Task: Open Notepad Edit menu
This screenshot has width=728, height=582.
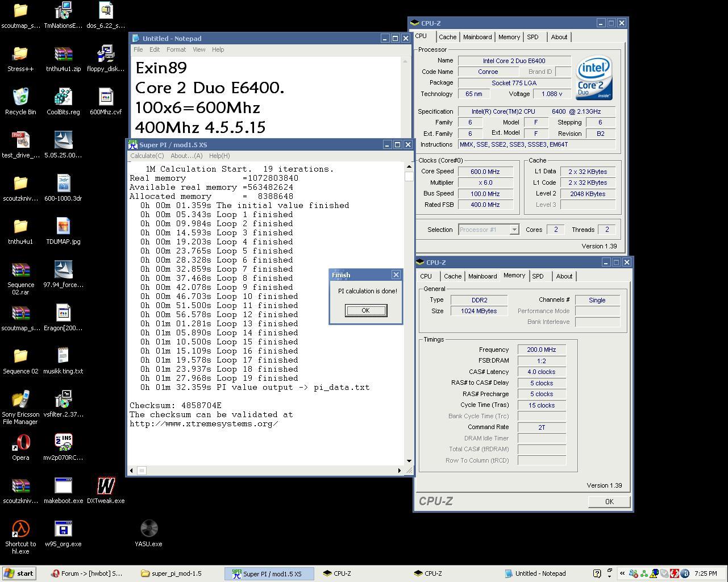Action: [155, 49]
